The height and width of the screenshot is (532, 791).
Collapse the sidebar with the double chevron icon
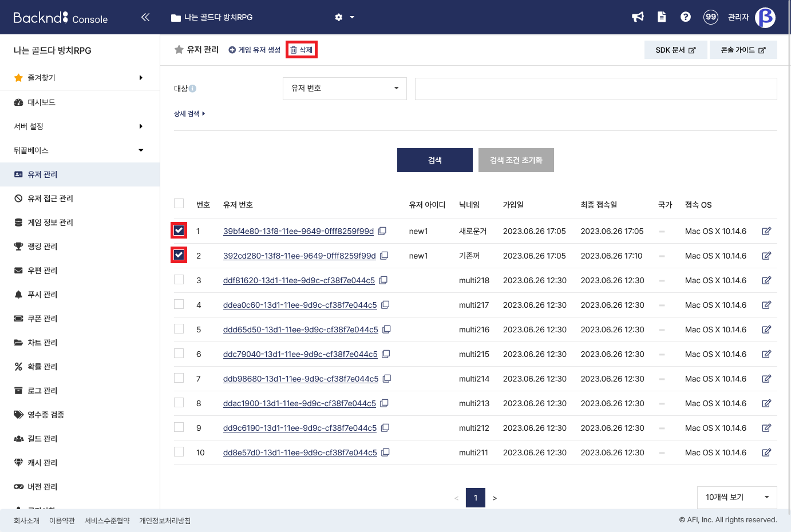[x=145, y=17]
